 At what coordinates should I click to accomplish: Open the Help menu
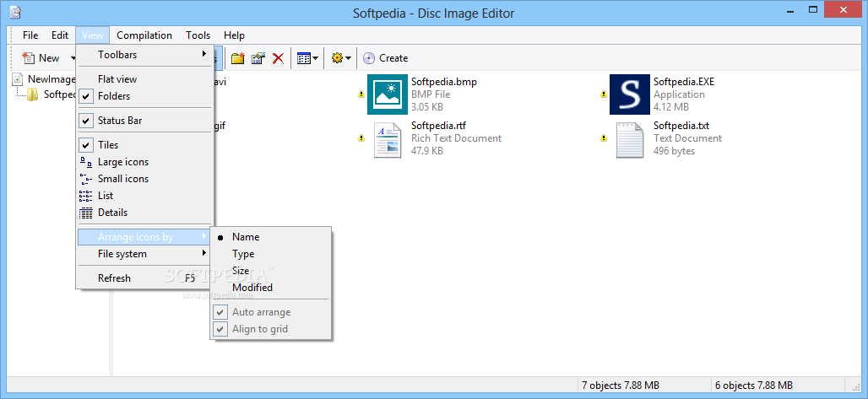point(234,35)
